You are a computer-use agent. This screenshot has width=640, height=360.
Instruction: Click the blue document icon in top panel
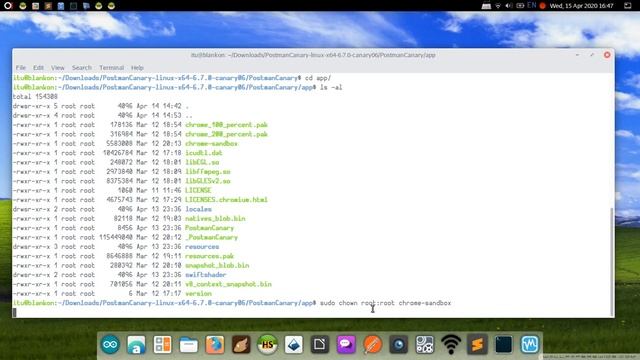point(60,6)
